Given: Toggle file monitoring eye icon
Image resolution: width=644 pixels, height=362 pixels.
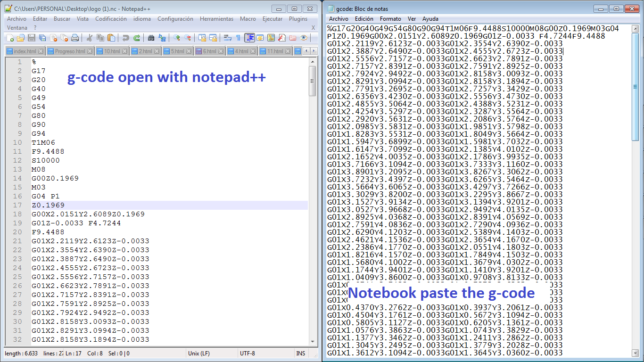Looking at the screenshot, I should [x=304, y=38].
